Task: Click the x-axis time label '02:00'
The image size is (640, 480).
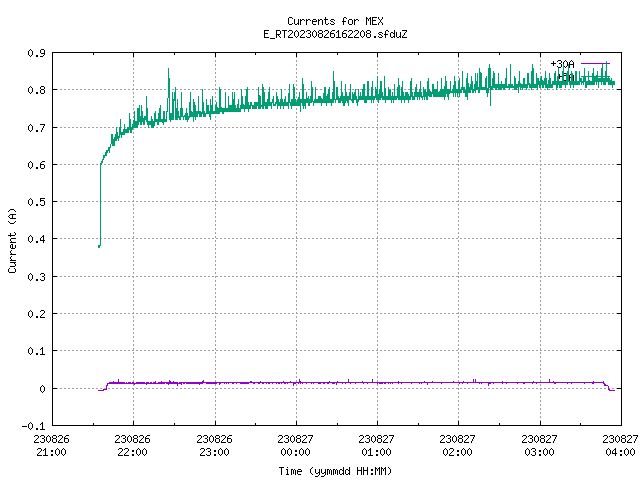Action: (x=457, y=452)
